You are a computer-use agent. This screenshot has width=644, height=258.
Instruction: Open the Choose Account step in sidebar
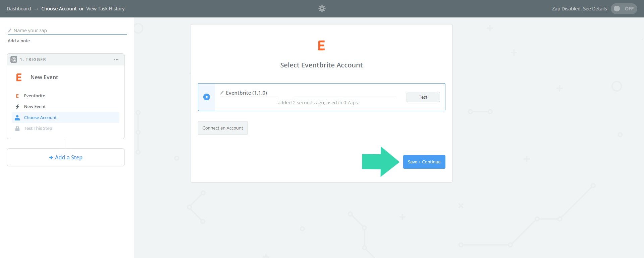tap(40, 118)
